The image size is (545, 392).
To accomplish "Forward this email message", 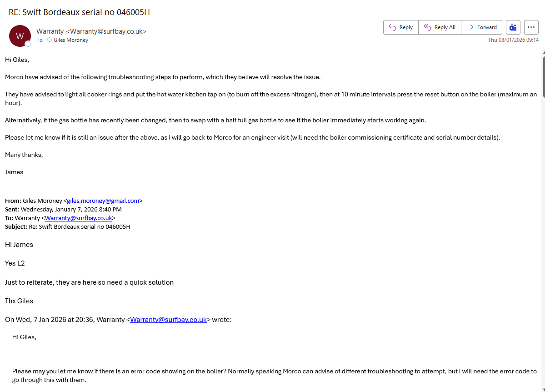I will [482, 27].
